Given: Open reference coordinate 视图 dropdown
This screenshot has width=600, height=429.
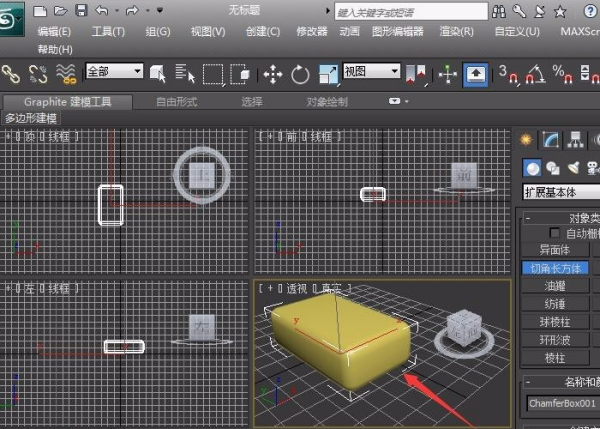Looking at the screenshot, I should point(372,71).
